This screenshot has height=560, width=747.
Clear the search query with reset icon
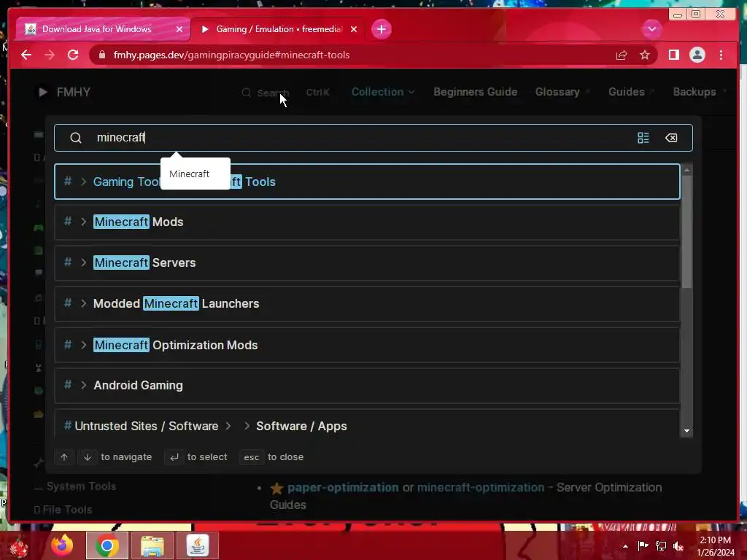tap(671, 138)
